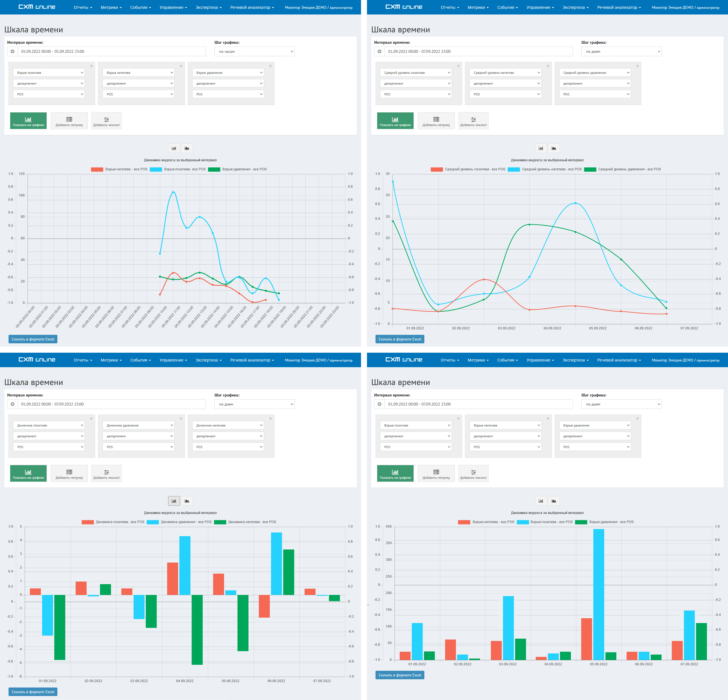
Task: Toggle 'Средний уровень негатива - все POS' legend series
Action: pos(552,169)
